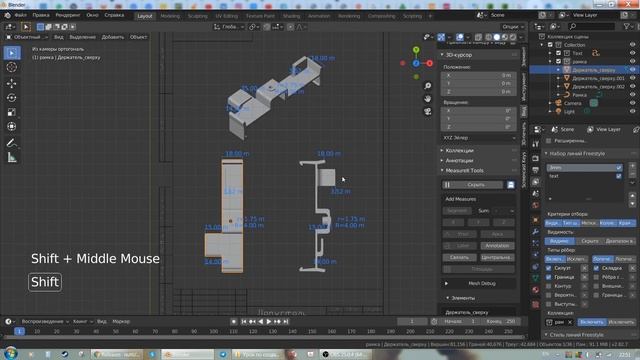Enable the Контур edge type checkbox
The height and width of the screenshot is (360, 640).
pyautogui.click(x=549, y=286)
